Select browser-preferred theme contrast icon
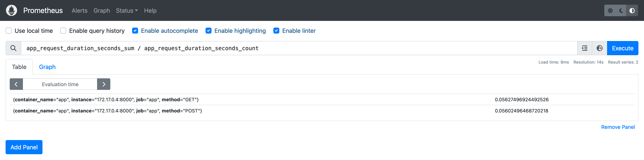 tap(632, 10)
